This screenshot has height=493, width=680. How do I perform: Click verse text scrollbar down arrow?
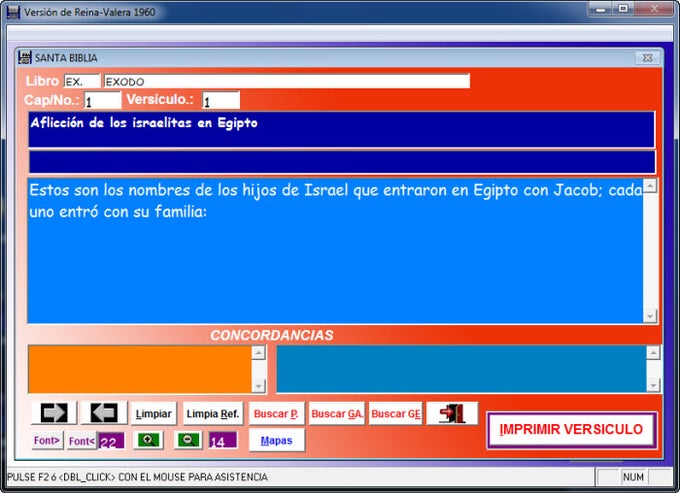click(650, 316)
